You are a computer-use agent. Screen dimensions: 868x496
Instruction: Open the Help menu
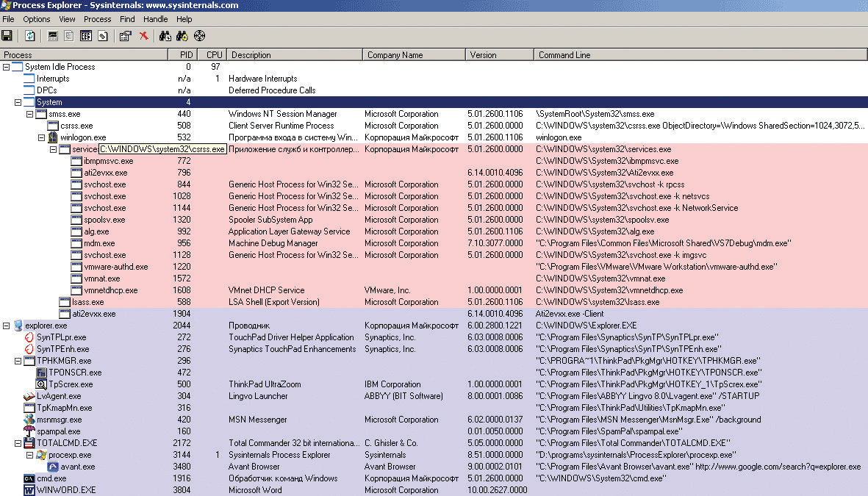pyautogui.click(x=184, y=19)
